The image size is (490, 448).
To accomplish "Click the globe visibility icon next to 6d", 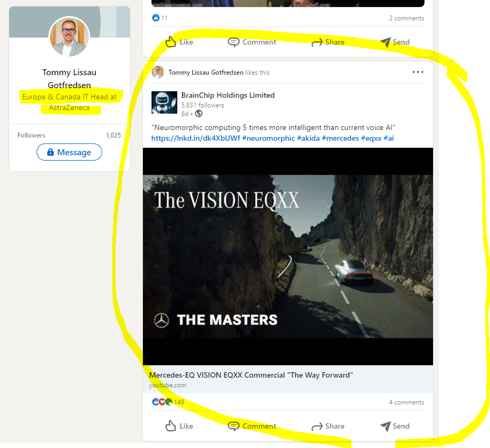I will click(x=199, y=114).
